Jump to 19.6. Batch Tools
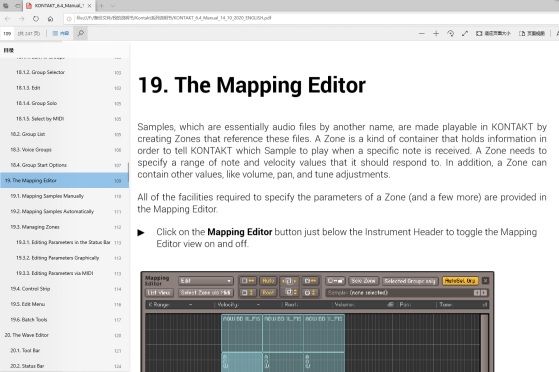The width and height of the screenshot is (559, 372). coord(64,320)
